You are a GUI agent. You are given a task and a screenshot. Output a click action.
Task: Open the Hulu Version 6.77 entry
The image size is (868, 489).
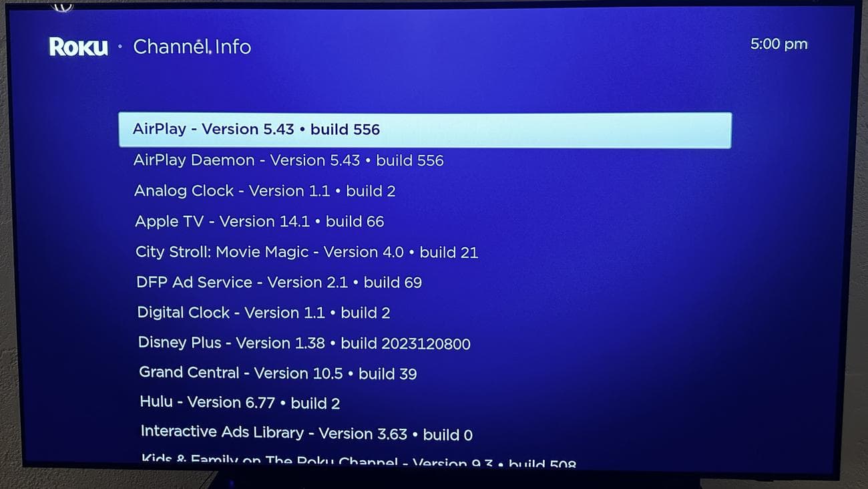pyautogui.click(x=240, y=403)
